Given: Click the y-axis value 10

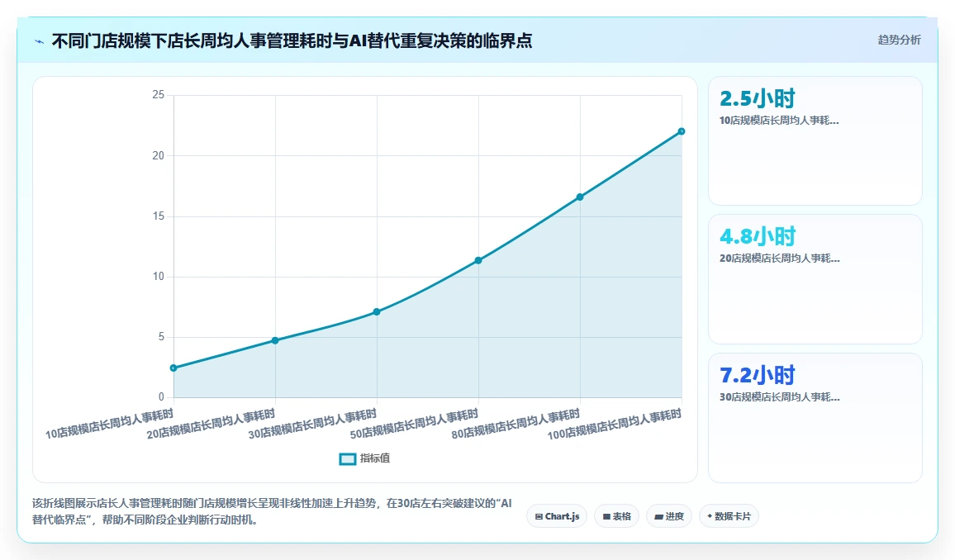Looking at the screenshot, I should tap(159, 277).
